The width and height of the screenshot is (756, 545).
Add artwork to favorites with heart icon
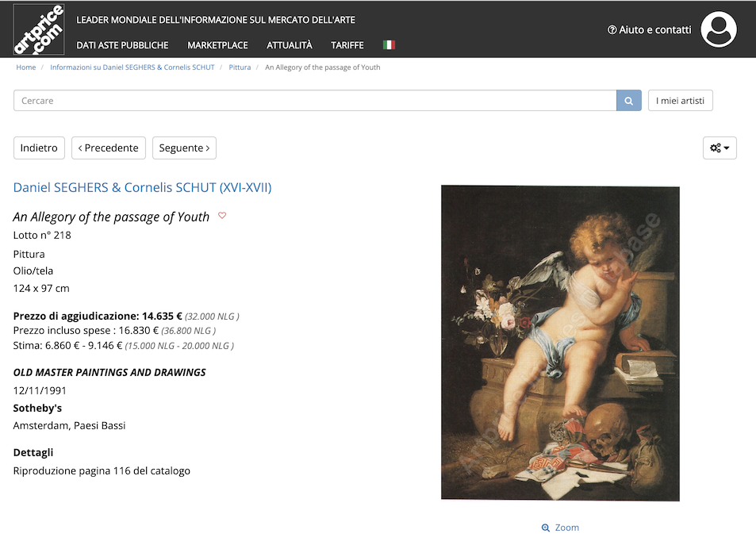point(222,216)
